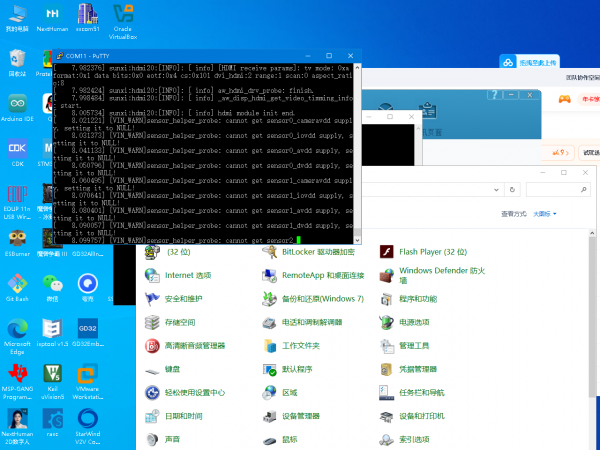
Task: Open Internet Options in Control Panel
Action: 187,274
